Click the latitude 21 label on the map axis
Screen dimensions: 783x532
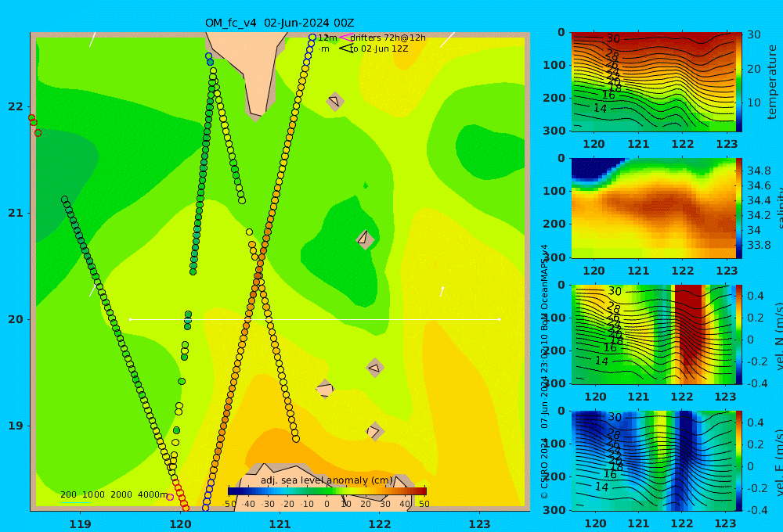16,213
